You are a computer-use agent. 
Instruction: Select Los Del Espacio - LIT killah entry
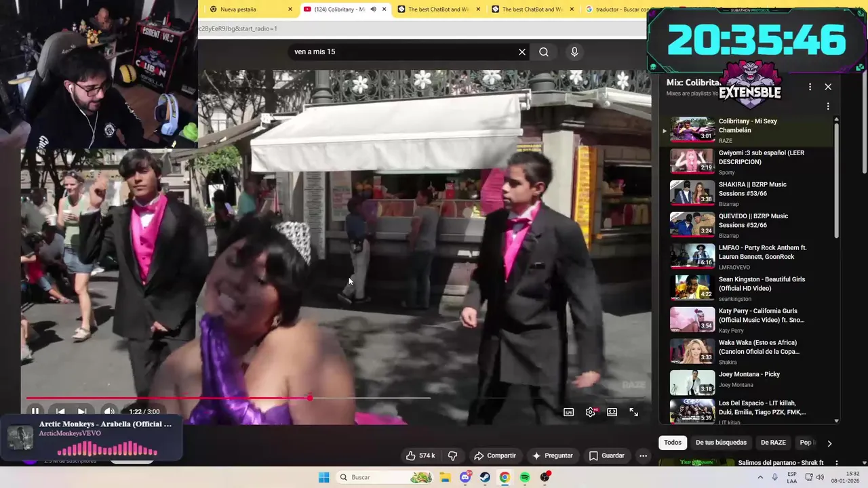[746, 411]
